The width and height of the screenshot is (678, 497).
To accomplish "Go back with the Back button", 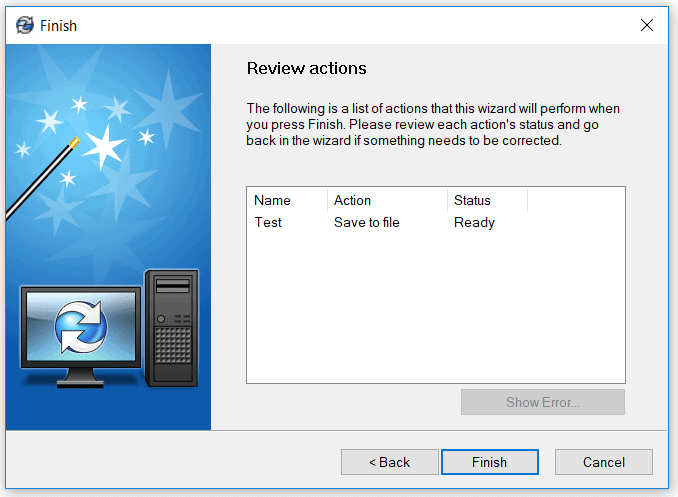I will 390,462.
